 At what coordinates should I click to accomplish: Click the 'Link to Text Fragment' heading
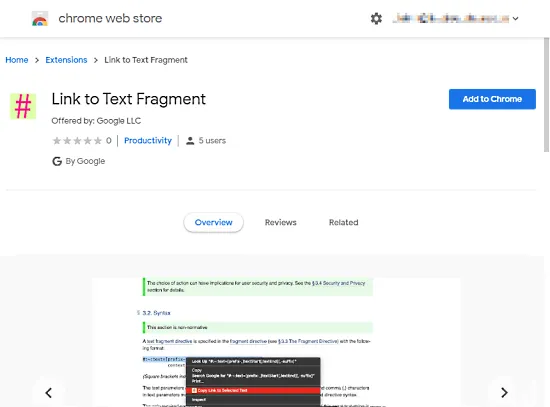tap(129, 99)
